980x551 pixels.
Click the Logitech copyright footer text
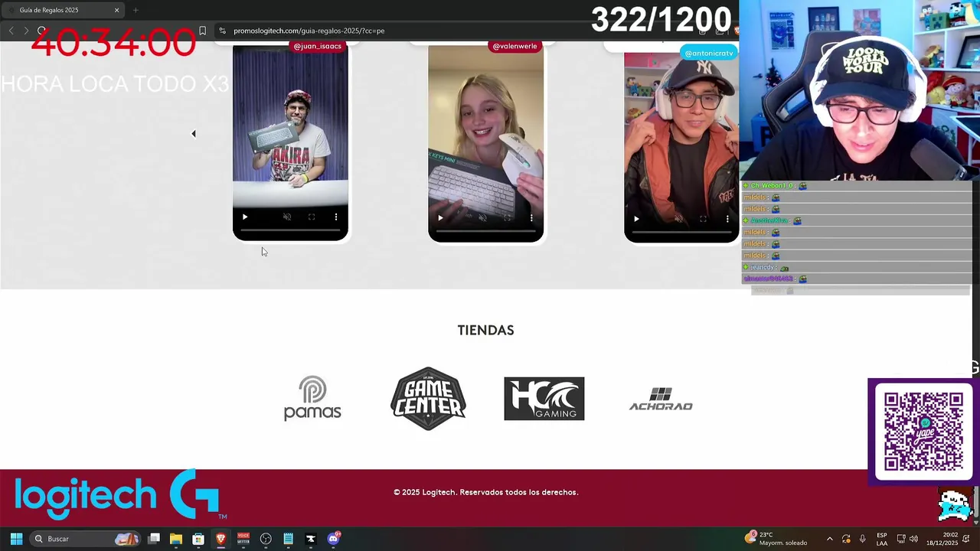pos(485,492)
